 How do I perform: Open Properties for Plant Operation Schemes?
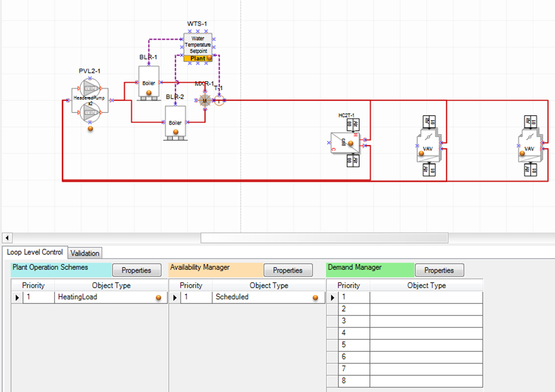[x=136, y=270]
